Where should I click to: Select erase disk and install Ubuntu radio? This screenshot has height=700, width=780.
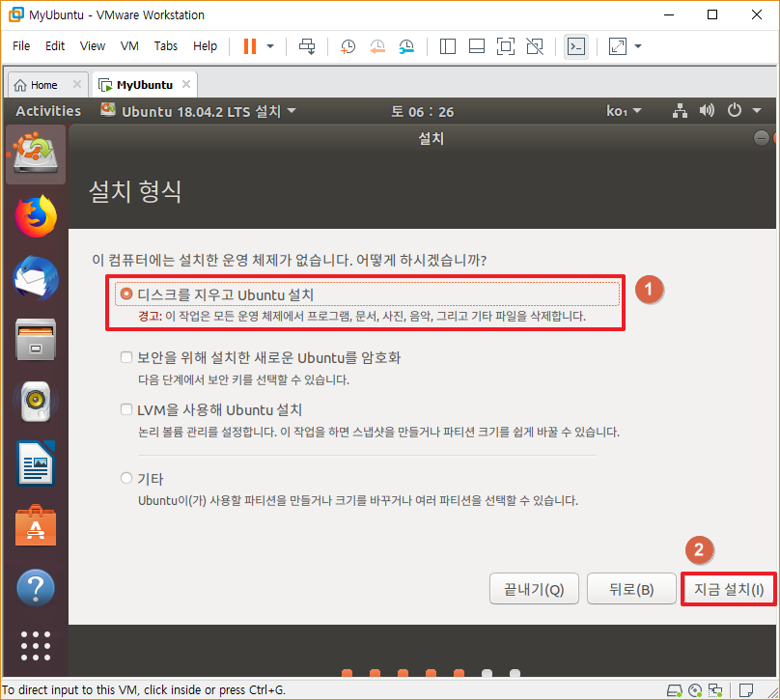(126, 294)
